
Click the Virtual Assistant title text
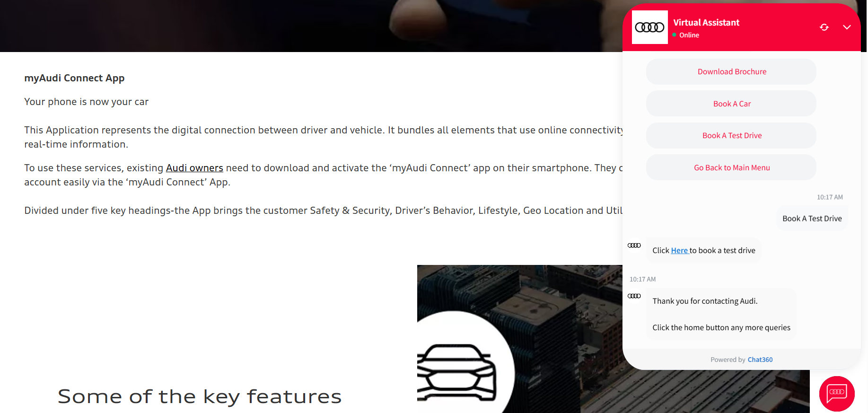706,22
